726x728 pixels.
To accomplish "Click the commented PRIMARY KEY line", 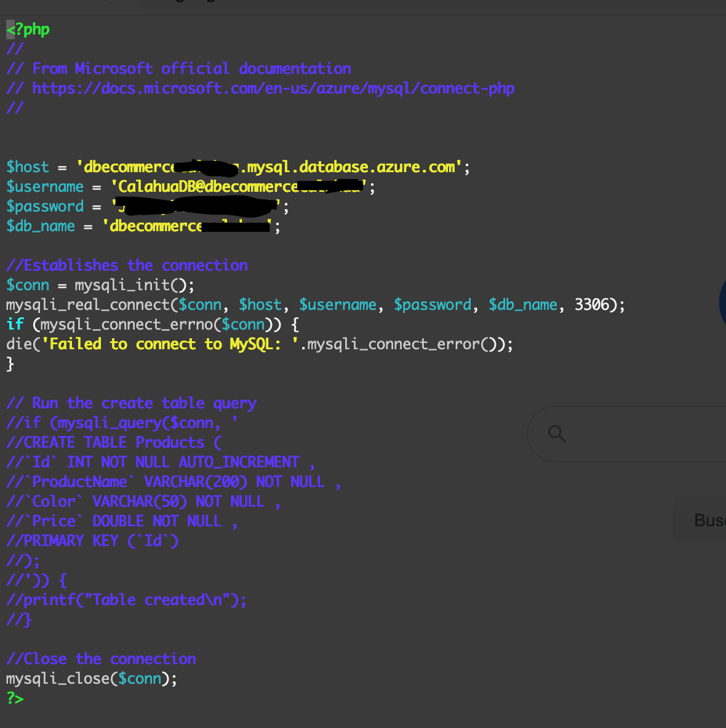I will [x=92, y=541].
